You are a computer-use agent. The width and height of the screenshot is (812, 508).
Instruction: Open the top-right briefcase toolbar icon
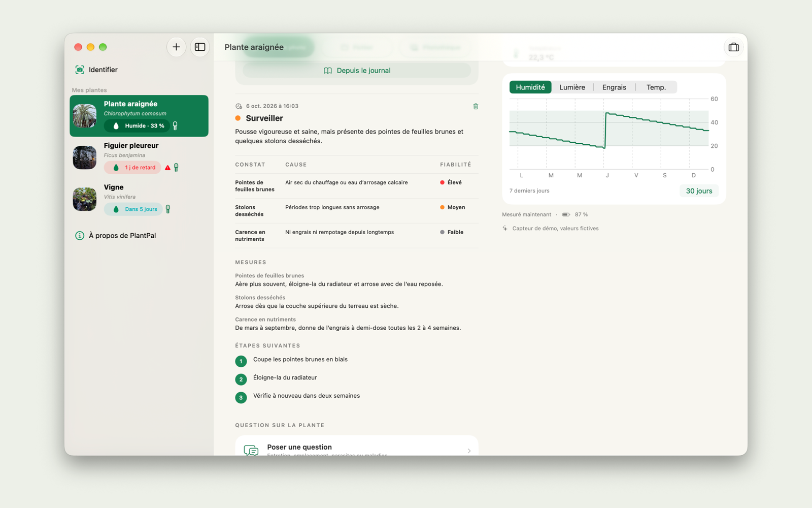[733, 47]
